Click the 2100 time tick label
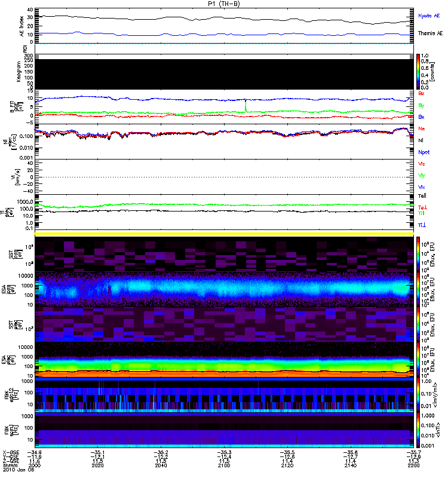448x478 pixels. pyautogui.click(x=224, y=465)
